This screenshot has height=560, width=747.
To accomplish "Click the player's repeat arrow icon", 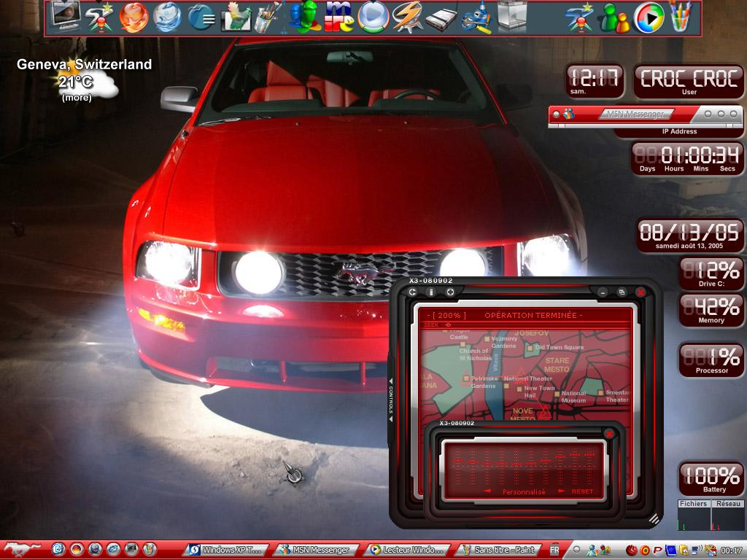I will coord(413,292).
